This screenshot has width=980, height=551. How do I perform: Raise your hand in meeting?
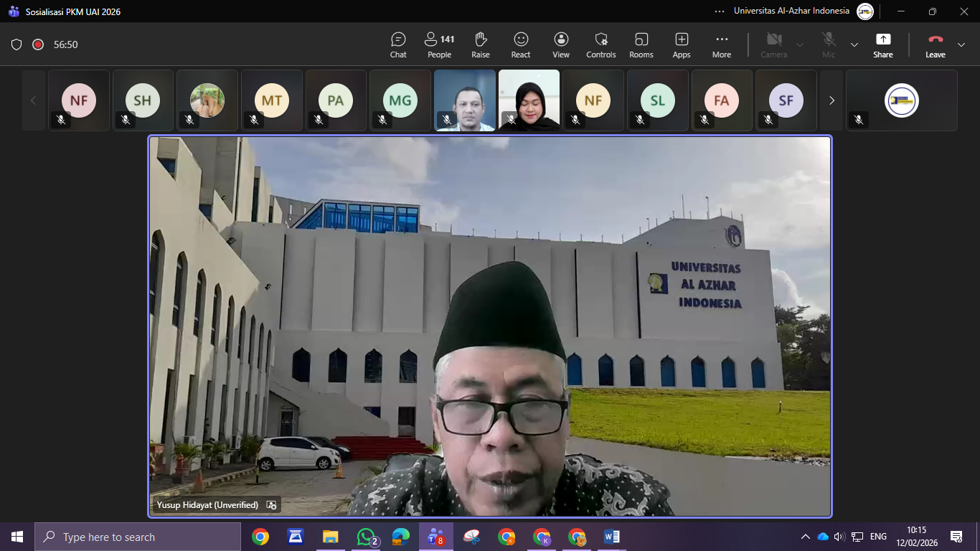[x=481, y=44]
